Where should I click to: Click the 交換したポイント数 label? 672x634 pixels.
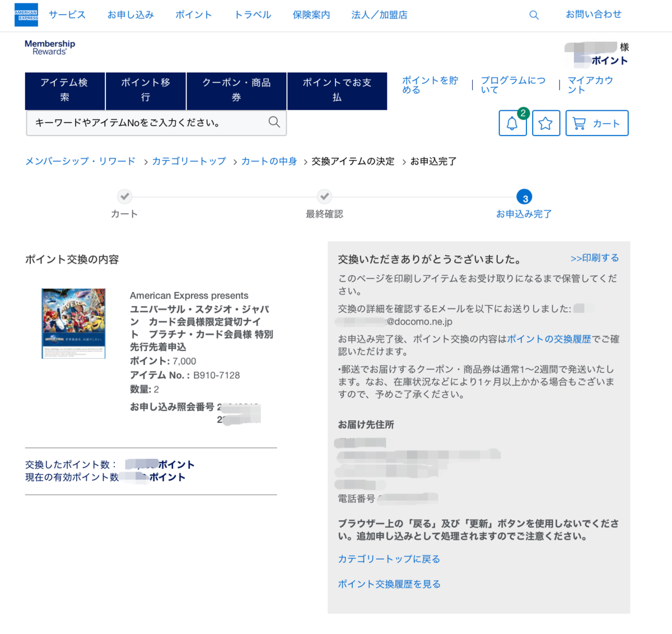tap(71, 464)
